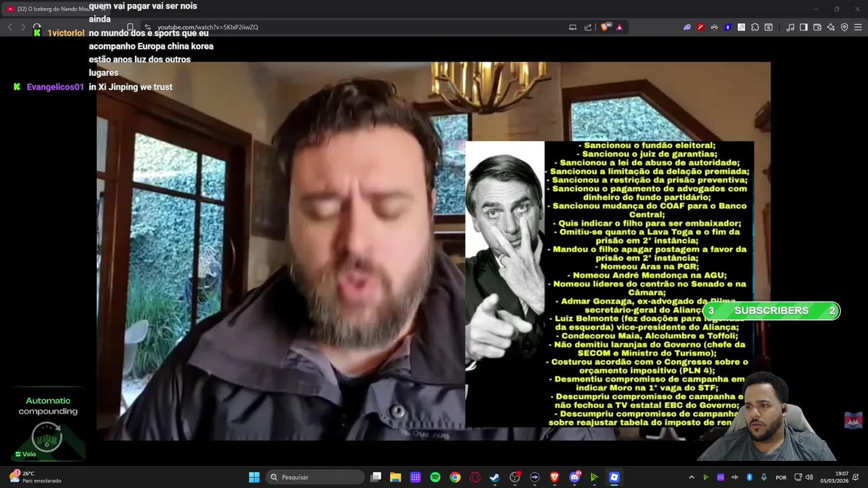Screen dimensions: 868x488
Task: Open the Brave Rewards triangle icon
Action: (x=619, y=27)
